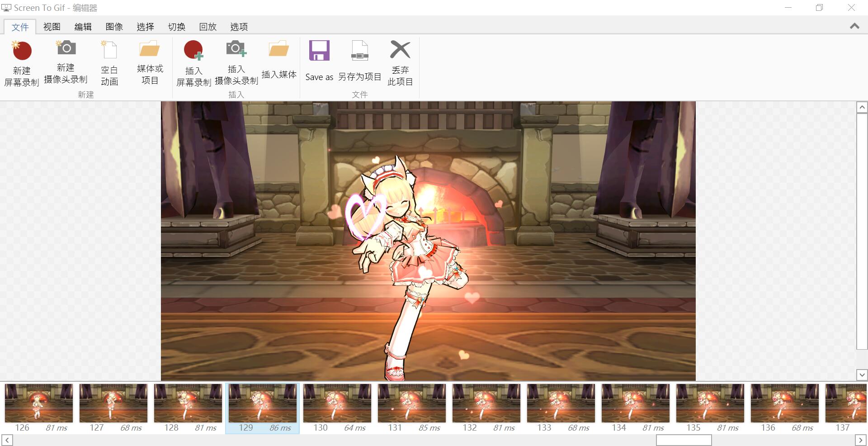Image resolution: width=868 pixels, height=446 pixels.
Task: Save as project (另存为项目)
Action: coord(360,61)
